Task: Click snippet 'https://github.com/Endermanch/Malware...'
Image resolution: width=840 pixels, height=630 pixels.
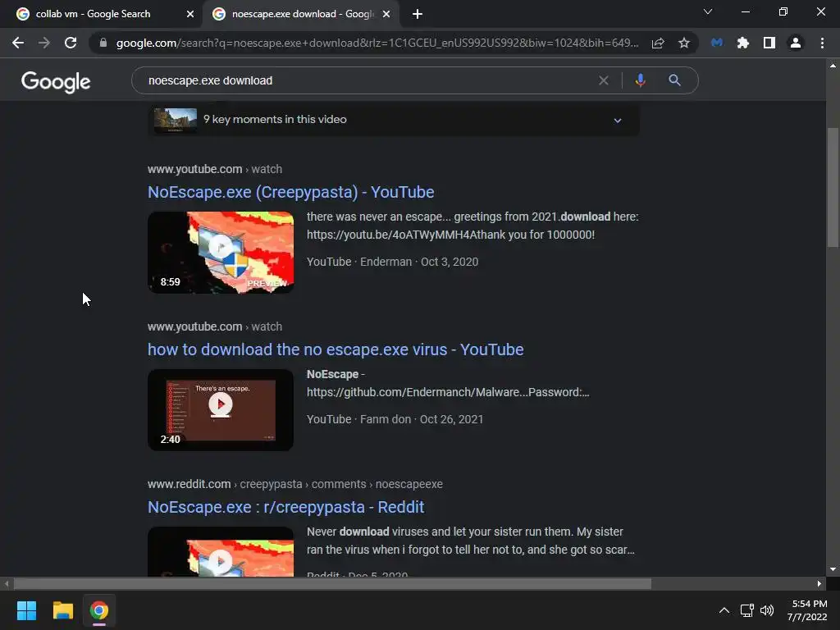Action: [x=448, y=392]
